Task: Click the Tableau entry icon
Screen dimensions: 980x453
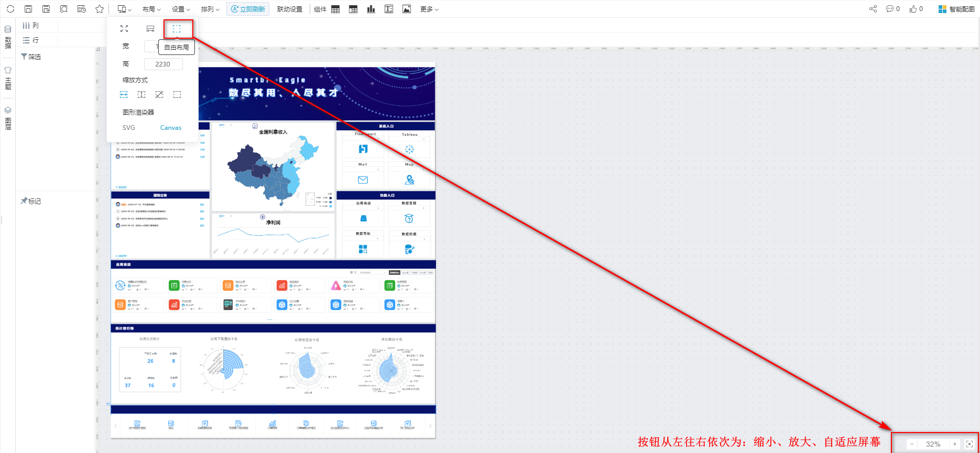Action: pos(409,149)
